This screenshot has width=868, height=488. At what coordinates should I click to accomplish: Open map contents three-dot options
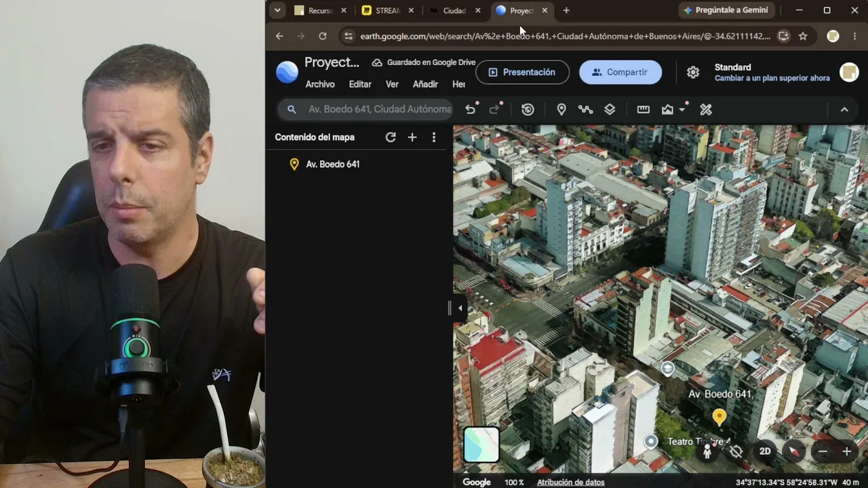(434, 137)
